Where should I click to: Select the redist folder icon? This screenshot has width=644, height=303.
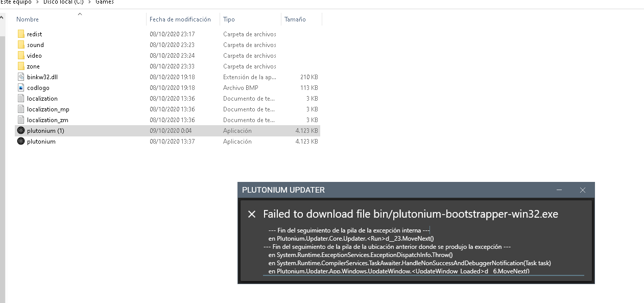(x=21, y=34)
